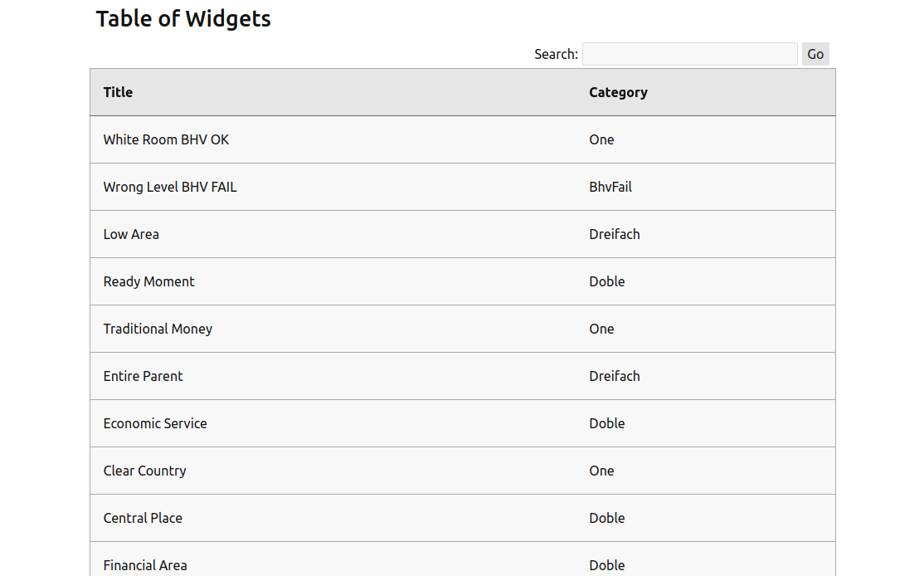
Task: Click the Doble category in Ready Moment row
Action: pos(607,281)
